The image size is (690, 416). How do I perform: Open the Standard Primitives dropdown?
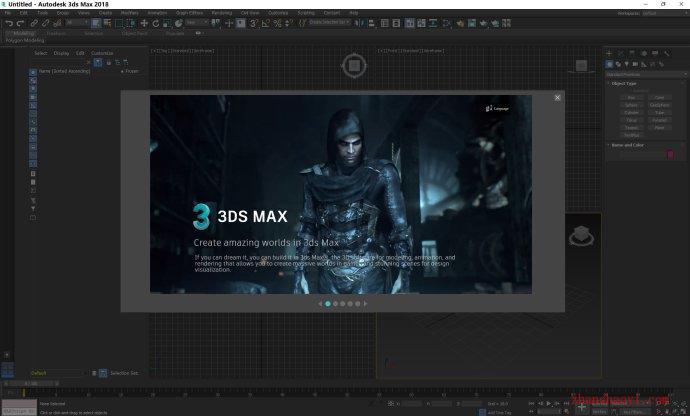click(x=646, y=74)
